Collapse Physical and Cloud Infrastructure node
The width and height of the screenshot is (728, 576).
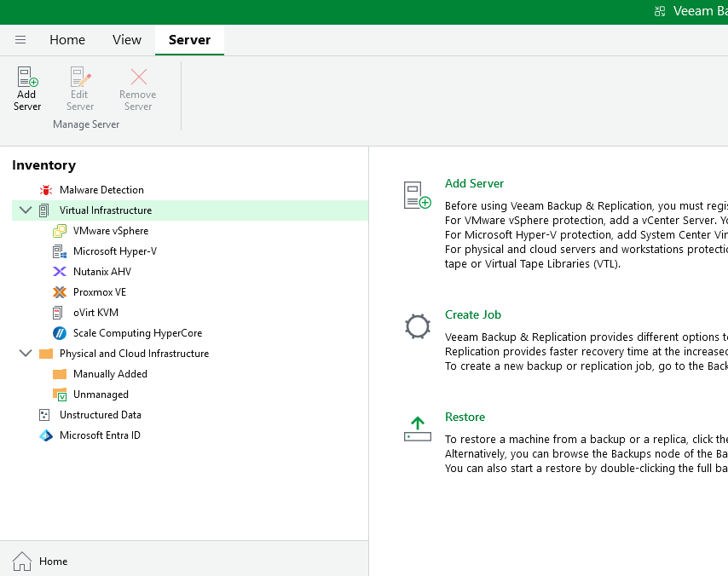(26, 354)
